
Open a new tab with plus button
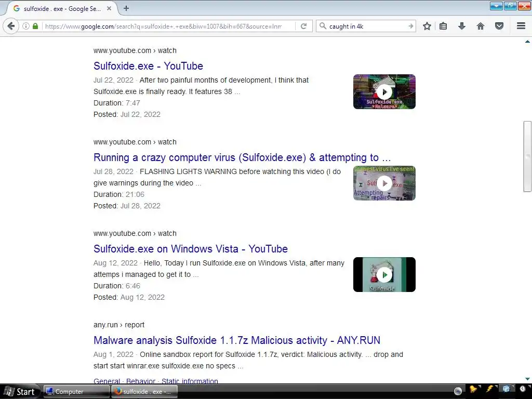(x=126, y=8)
